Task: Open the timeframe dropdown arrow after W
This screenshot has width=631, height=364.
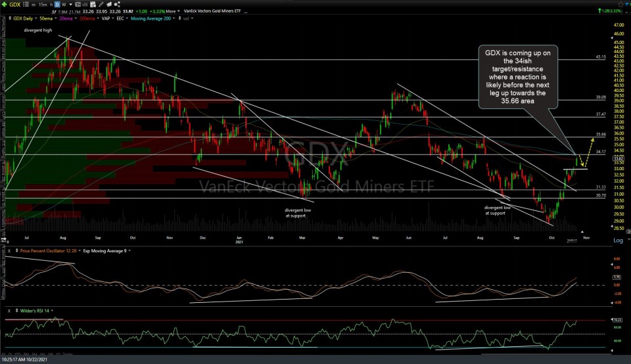Action: coord(70,5)
